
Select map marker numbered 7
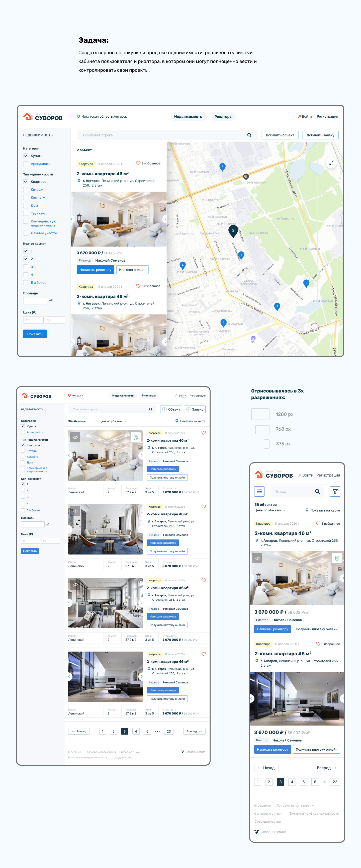click(x=222, y=167)
